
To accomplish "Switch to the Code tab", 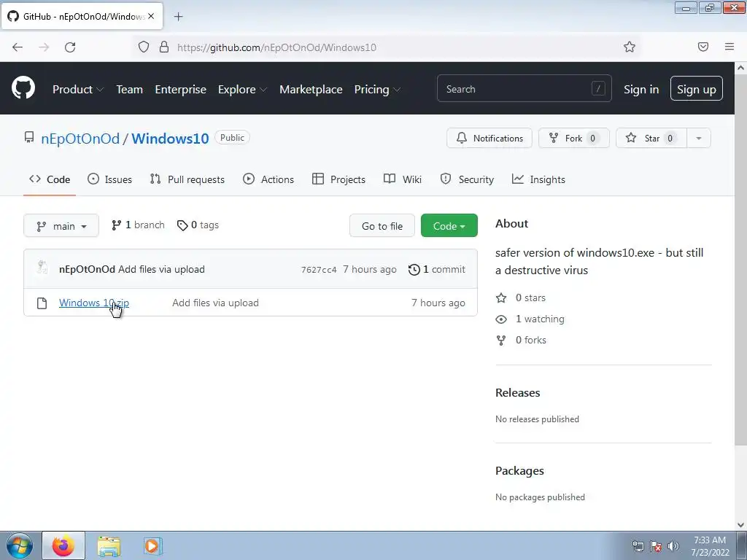I will pos(50,179).
